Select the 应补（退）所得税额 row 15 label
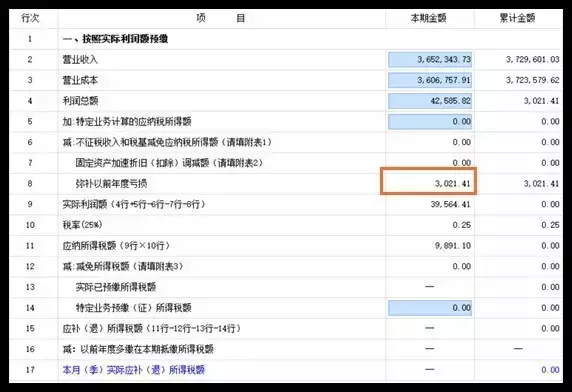This screenshot has height=392, width=572. pyautogui.click(x=152, y=329)
